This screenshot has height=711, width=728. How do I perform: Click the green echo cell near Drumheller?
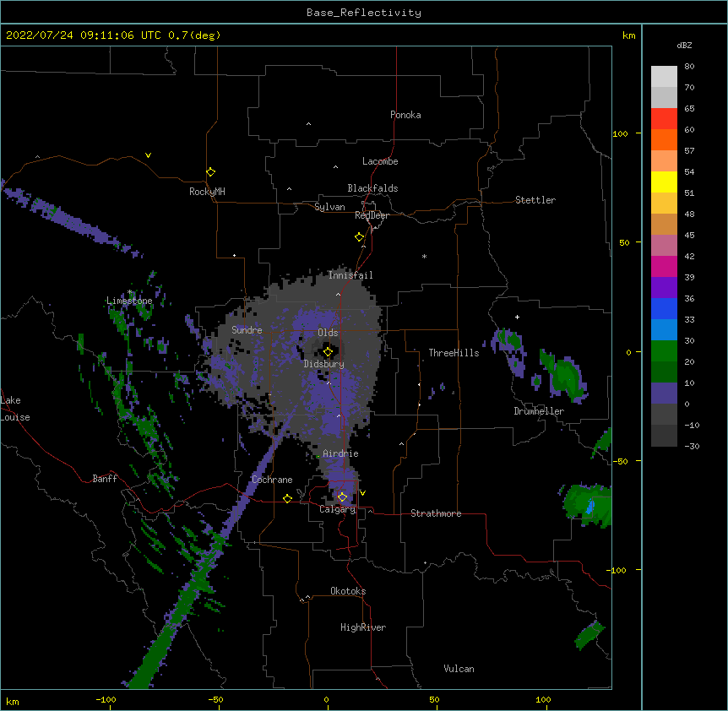(x=566, y=377)
